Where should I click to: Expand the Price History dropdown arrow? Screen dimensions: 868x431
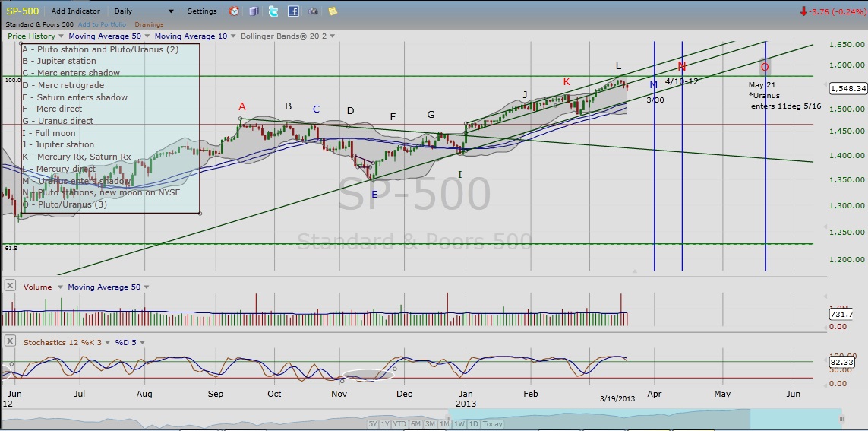(x=61, y=36)
